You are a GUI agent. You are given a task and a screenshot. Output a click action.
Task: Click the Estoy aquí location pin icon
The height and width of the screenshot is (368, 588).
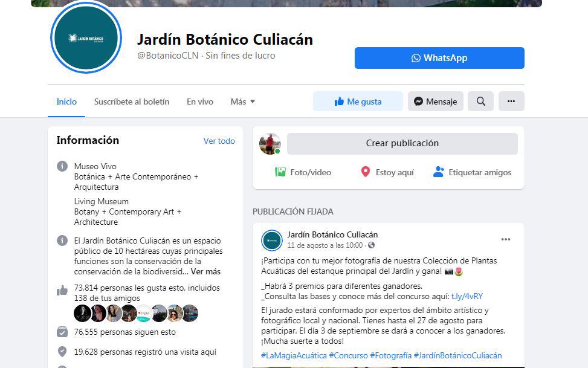click(x=365, y=172)
